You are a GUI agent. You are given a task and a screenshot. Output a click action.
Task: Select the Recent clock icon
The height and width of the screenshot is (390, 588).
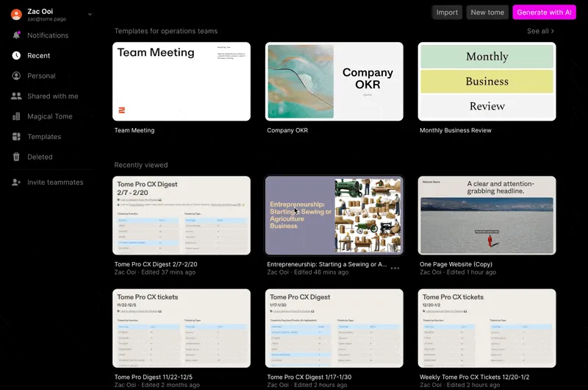pos(16,55)
